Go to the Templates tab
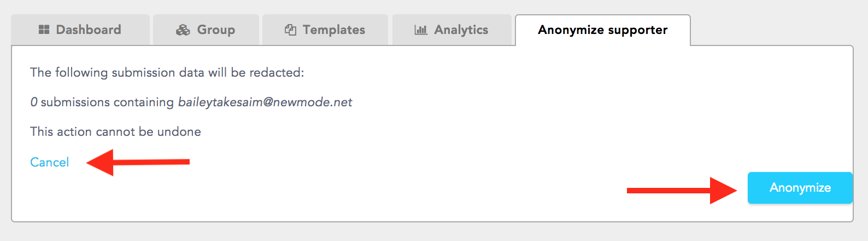868x241 pixels. pos(325,30)
